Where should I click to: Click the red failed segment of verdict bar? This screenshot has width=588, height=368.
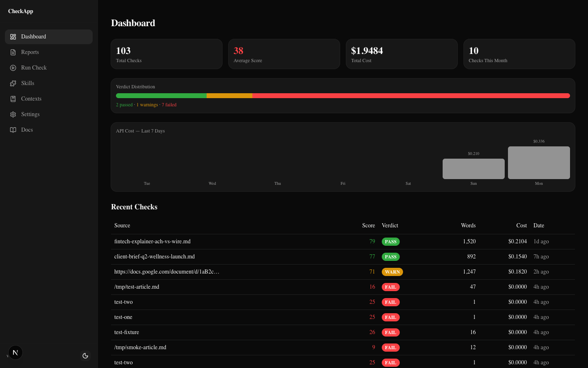[x=411, y=96]
